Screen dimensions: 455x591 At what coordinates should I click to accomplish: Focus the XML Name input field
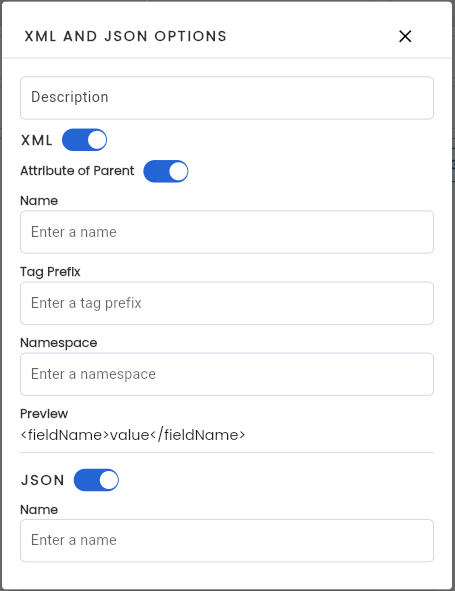(x=227, y=232)
